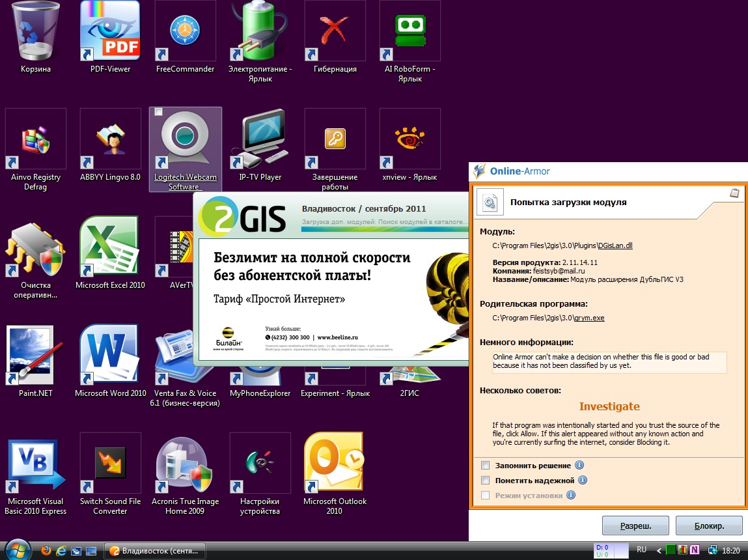Select the AVerTV desktop shortcut icon
The height and width of the screenshot is (560, 748).
[174, 247]
